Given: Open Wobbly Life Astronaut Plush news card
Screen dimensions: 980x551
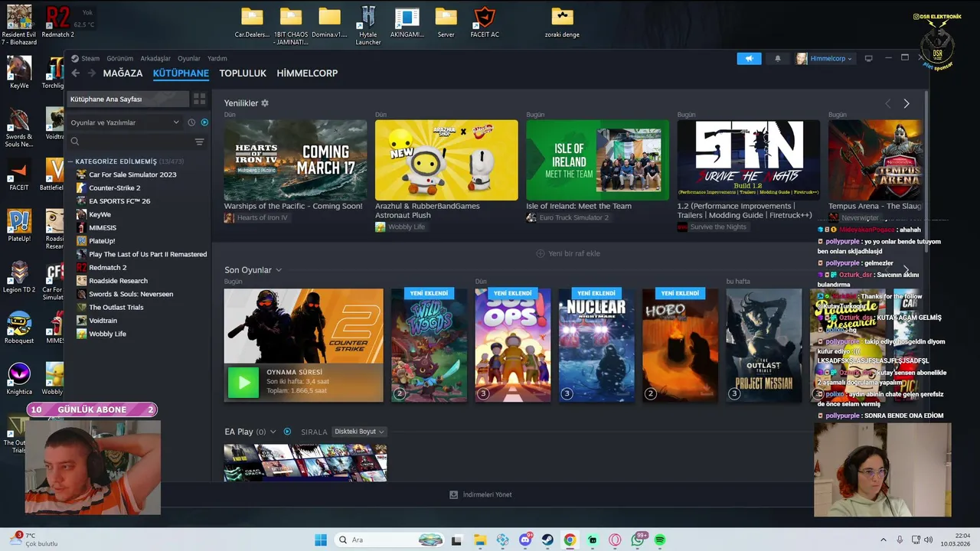Looking at the screenshot, I should [446, 160].
